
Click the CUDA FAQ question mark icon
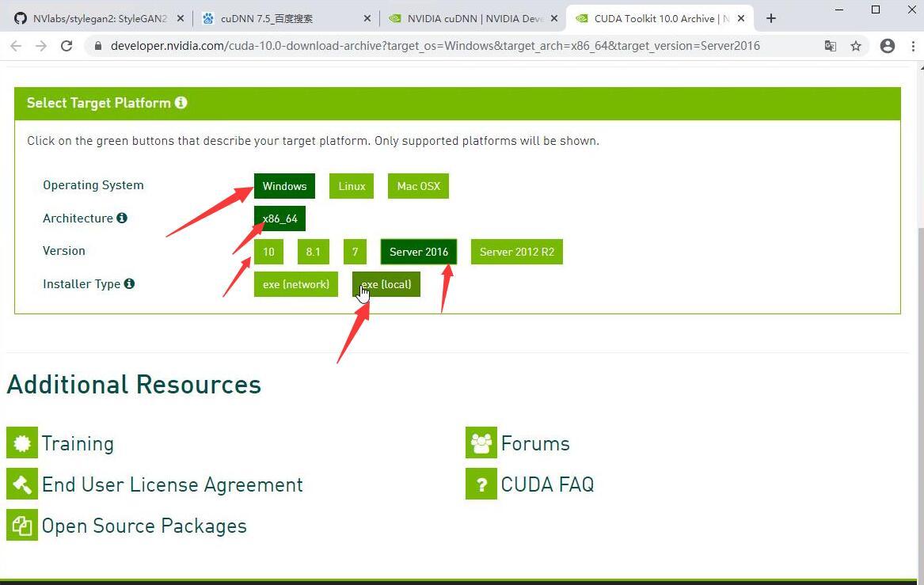(481, 484)
